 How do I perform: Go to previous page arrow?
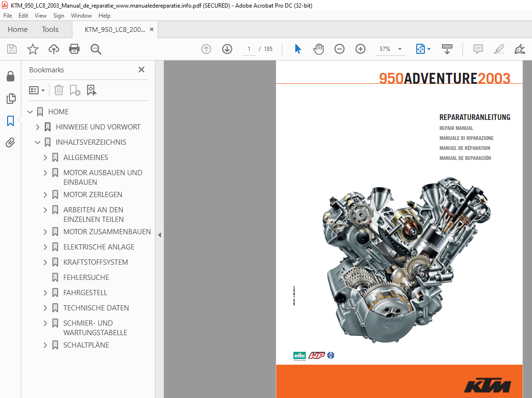[206, 49]
